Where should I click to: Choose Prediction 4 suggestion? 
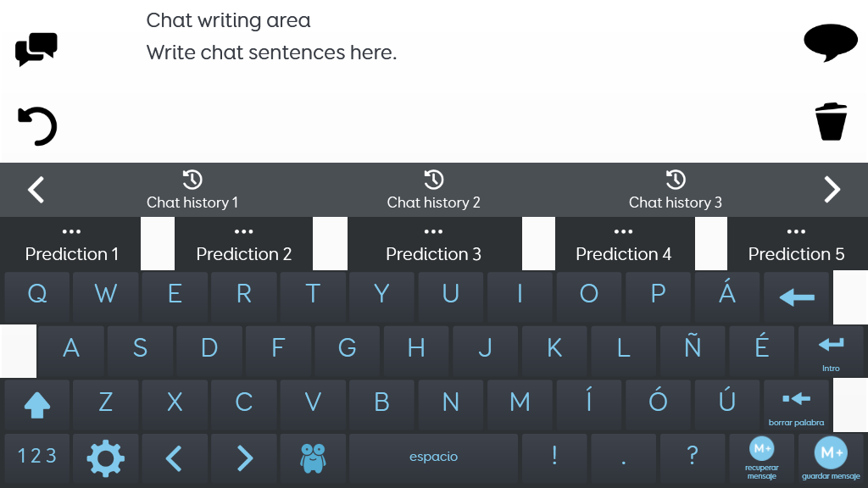pyautogui.click(x=625, y=243)
